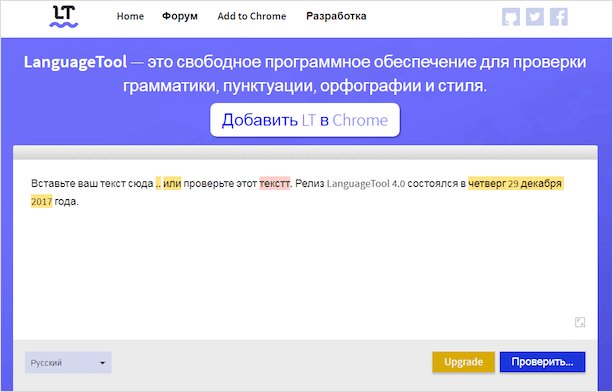Open the GitHub icon link
Screen dimensions: 613x392
(511, 17)
